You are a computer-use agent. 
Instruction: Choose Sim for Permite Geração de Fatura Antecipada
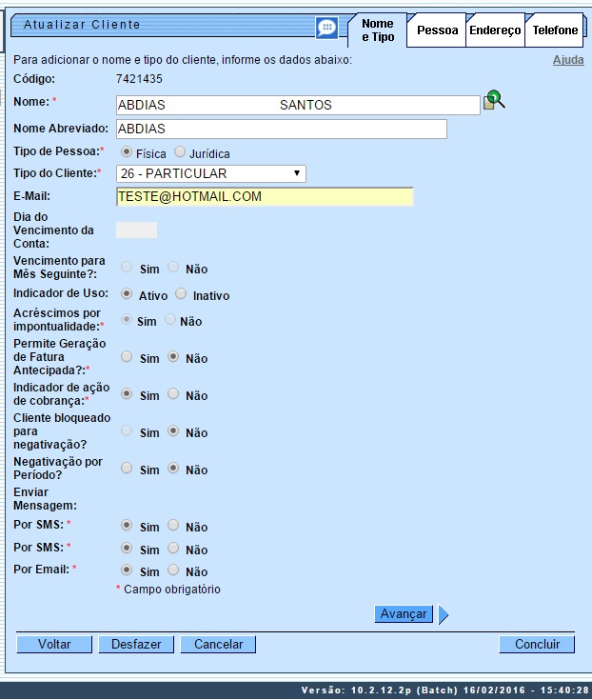pos(127,357)
